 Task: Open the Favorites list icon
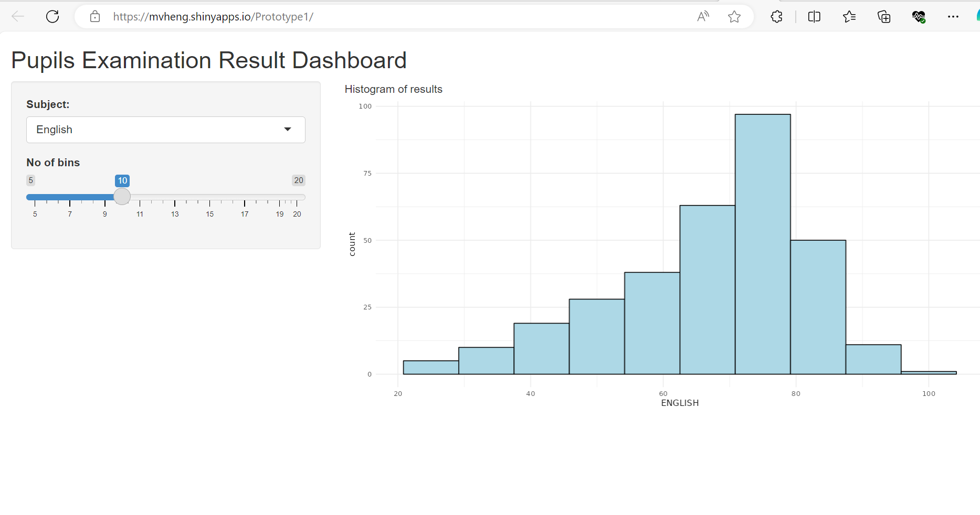point(849,17)
